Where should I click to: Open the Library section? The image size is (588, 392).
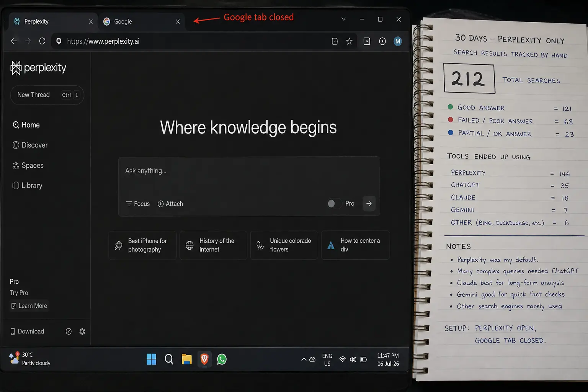(x=27, y=185)
